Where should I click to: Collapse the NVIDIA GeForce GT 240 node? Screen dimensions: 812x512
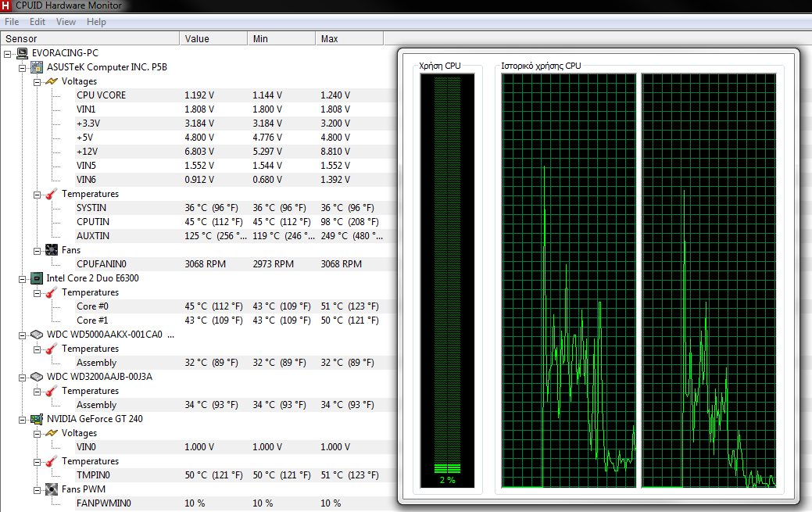click(x=22, y=420)
